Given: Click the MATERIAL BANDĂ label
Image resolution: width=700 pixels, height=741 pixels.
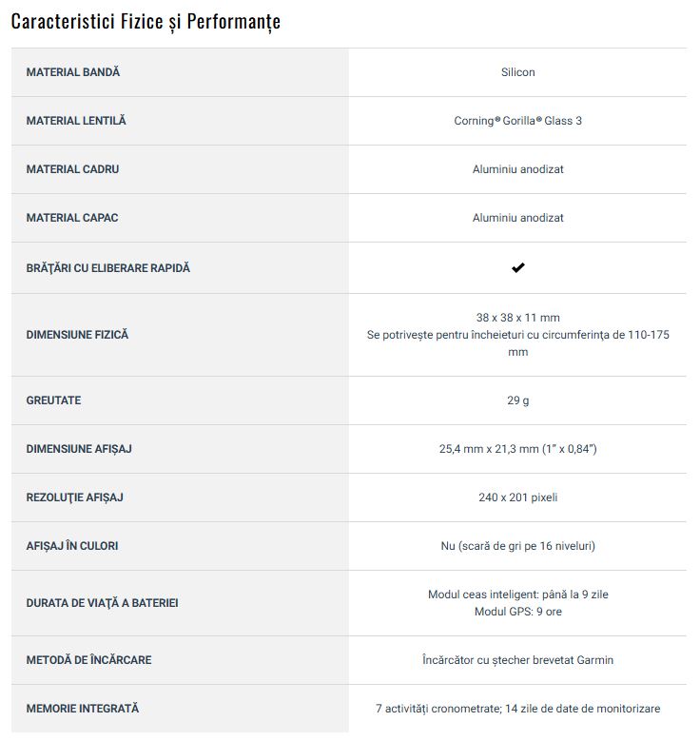Looking at the screenshot, I should pyautogui.click(x=73, y=72).
